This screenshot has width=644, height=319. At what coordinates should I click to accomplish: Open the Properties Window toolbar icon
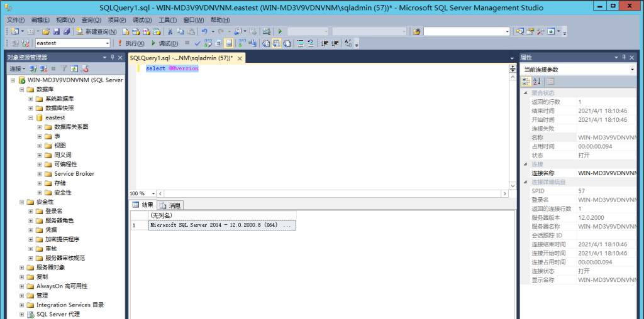coord(530,31)
